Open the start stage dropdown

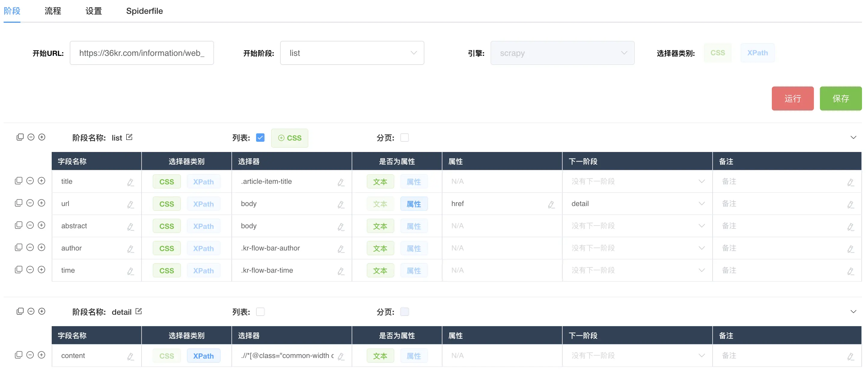pos(352,53)
